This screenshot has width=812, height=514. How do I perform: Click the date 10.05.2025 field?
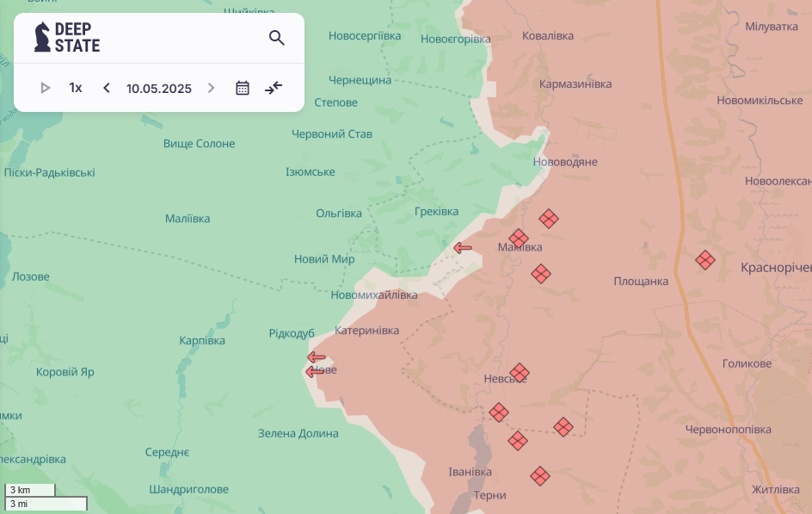pos(159,88)
